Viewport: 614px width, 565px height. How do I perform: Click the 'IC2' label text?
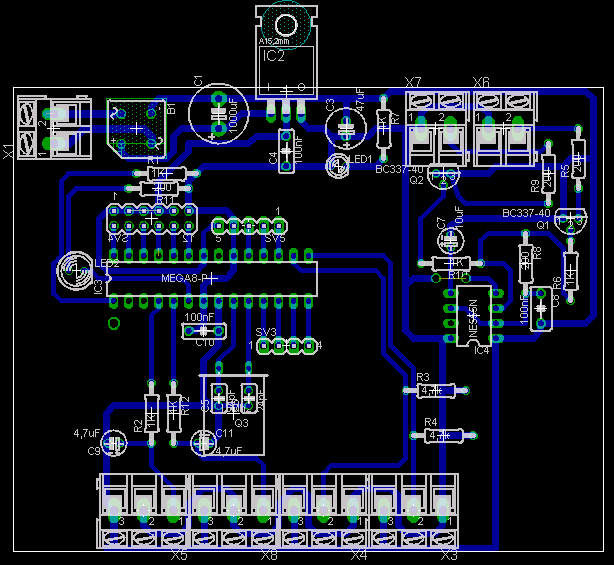click(273, 56)
